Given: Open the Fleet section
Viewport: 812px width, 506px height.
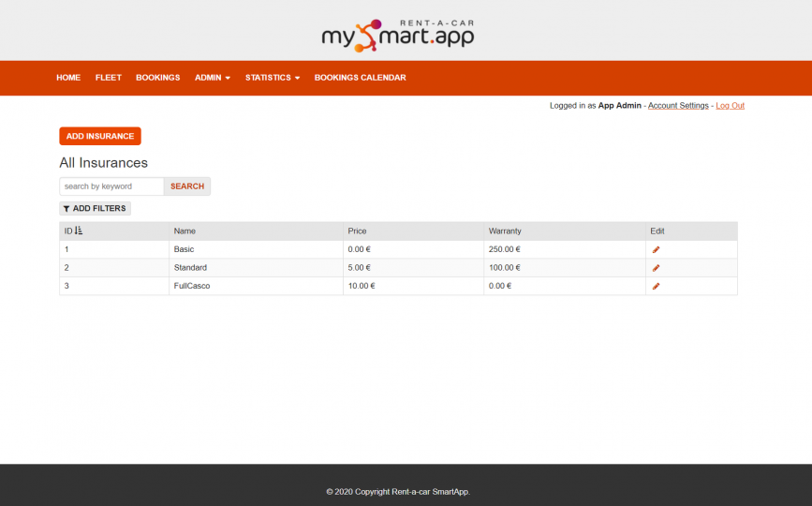Looking at the screenshot, I should [109, 78].
